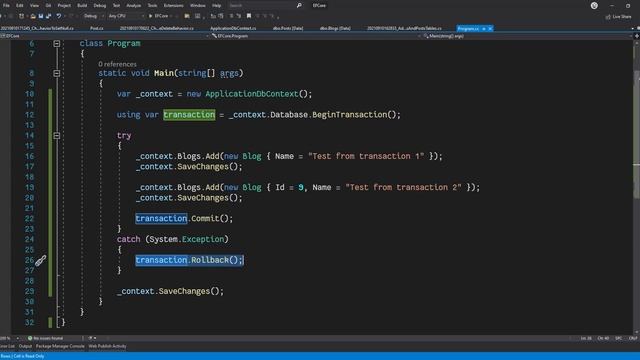Click the split editor icon above scrollbar
Screen dimensions: 640x360
[636, 36]
